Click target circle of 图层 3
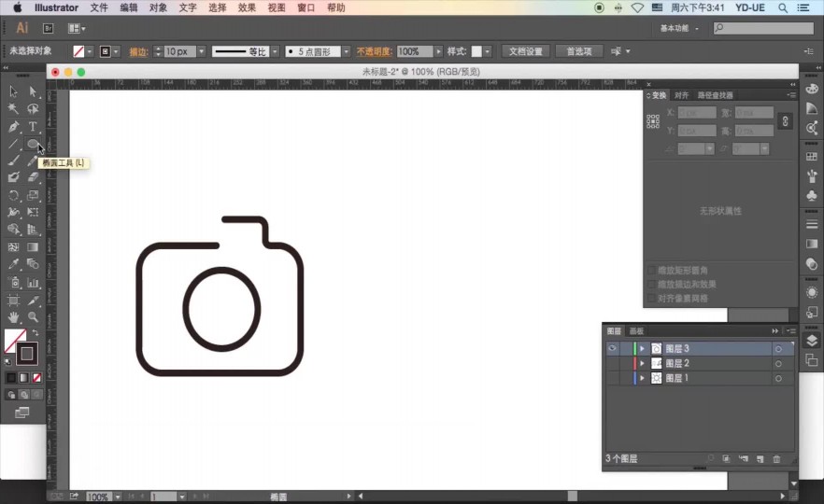The width and height of the screenshot is (824, 504). (x=778, y=349)
